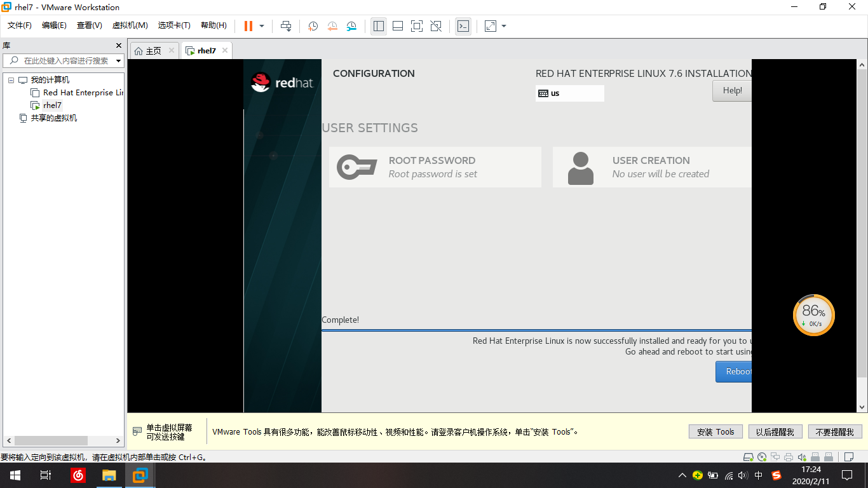Click the network adapter status icon
Screen dimensions: 868x488
[x=775, y=457]
